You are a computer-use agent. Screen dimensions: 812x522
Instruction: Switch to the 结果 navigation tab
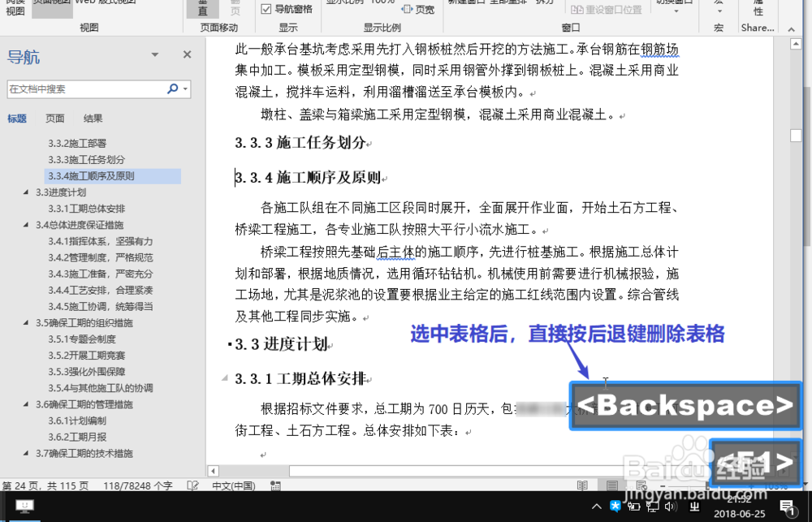click(x=93, y=119)
